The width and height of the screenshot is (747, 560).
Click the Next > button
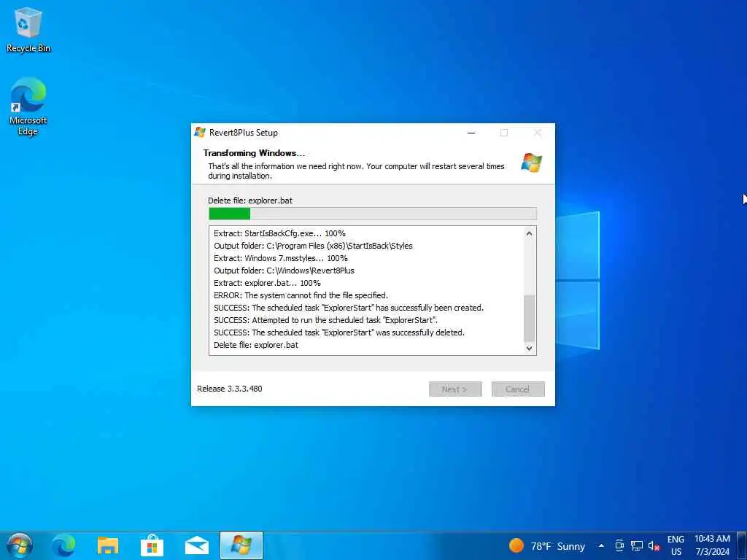click(455, 389)
